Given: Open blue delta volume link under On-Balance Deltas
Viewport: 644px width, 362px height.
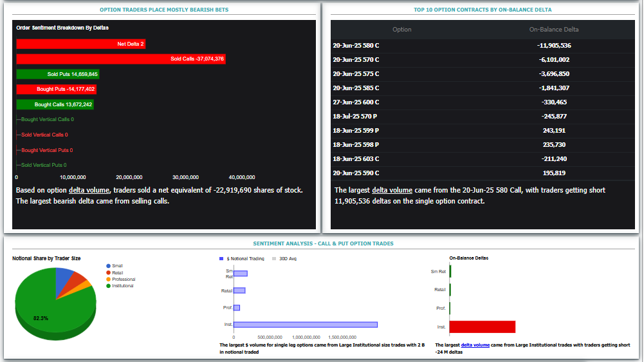Looking at the screenshot, I should coord(475,345).
